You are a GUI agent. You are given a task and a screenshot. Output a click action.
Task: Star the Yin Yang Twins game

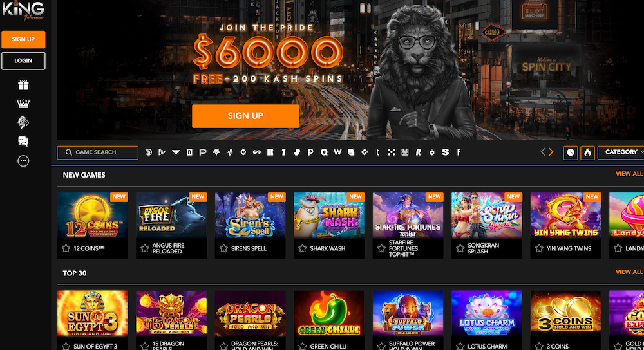pos(539,248)
